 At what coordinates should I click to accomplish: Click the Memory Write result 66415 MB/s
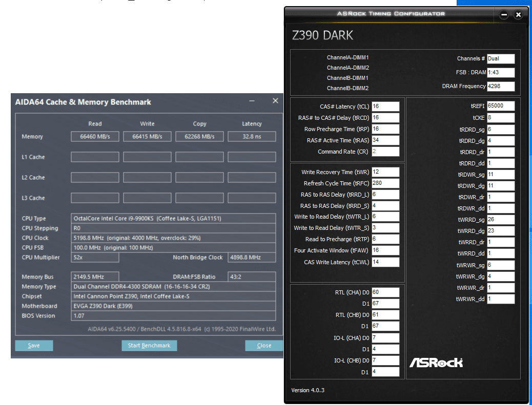pyautogui.click(x=147, y=137)
